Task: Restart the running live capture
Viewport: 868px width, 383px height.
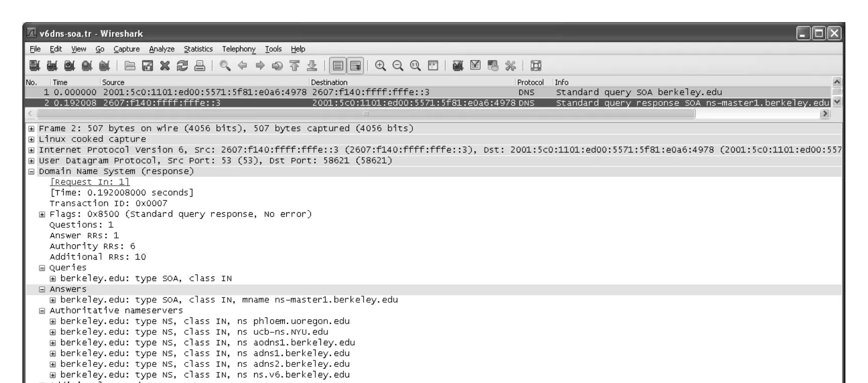Action: coord(104,66)
